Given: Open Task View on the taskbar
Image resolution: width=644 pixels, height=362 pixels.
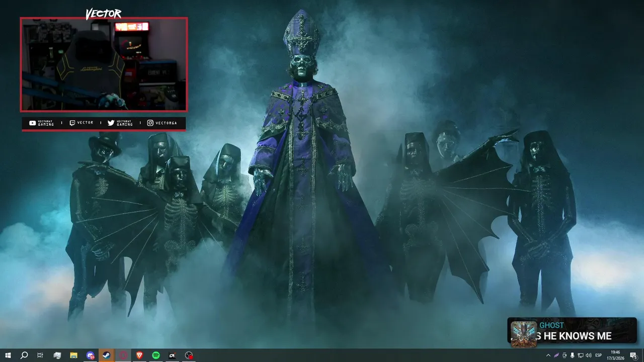Looking at the screenshot, I should point(40,355).
